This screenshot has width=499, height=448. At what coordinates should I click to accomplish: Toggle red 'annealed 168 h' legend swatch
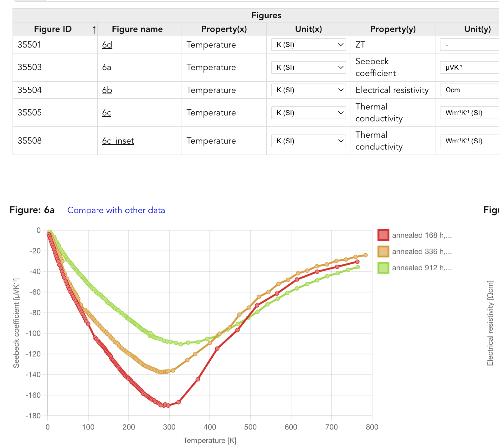click(383, 235)
